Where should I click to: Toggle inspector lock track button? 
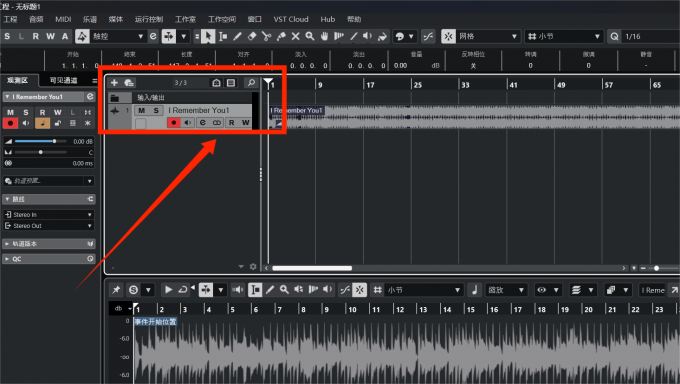click(x=57, y=123)
